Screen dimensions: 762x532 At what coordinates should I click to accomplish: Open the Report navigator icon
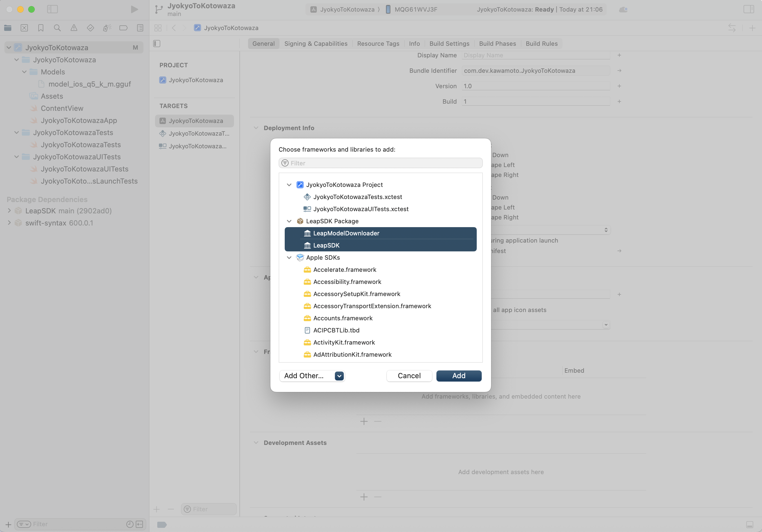tap(140, 28)
